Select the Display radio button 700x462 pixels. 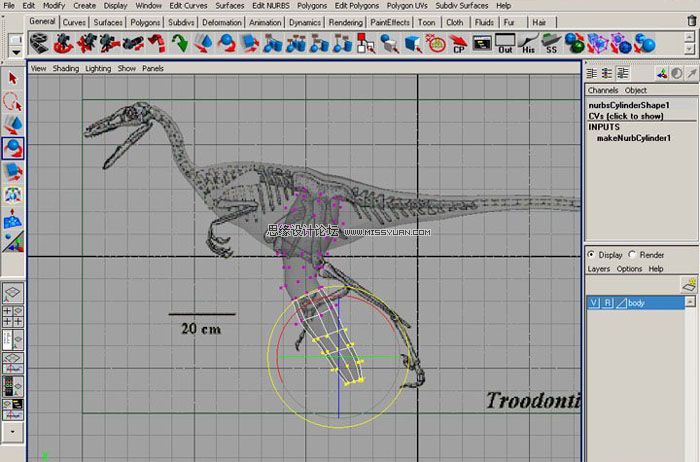coord(591,254)
